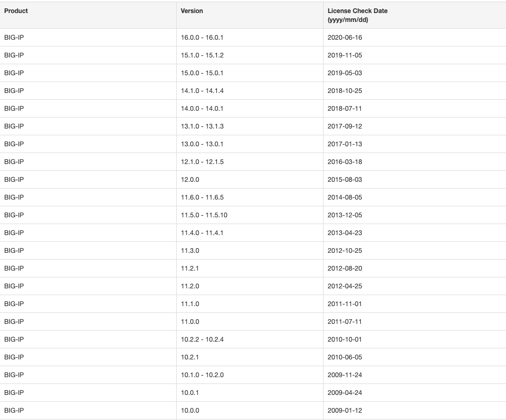Select version 13.1.0 - 13.1.3 cell
The height and width of the screenshot is (420, 506).
pyautogui.click(x=202, y=126)
